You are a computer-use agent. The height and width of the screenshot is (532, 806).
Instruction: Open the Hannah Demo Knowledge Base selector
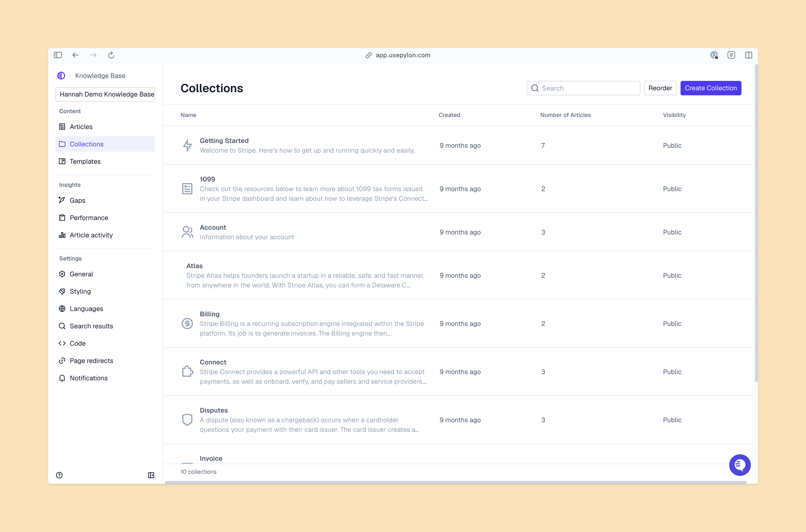coord(105,94)
